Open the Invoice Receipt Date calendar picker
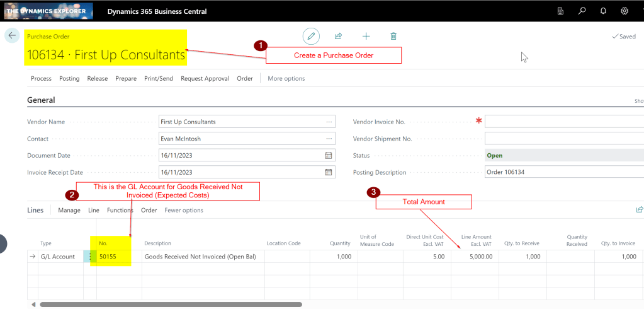This screenshot has width=644, height=314. coord(328,172)
